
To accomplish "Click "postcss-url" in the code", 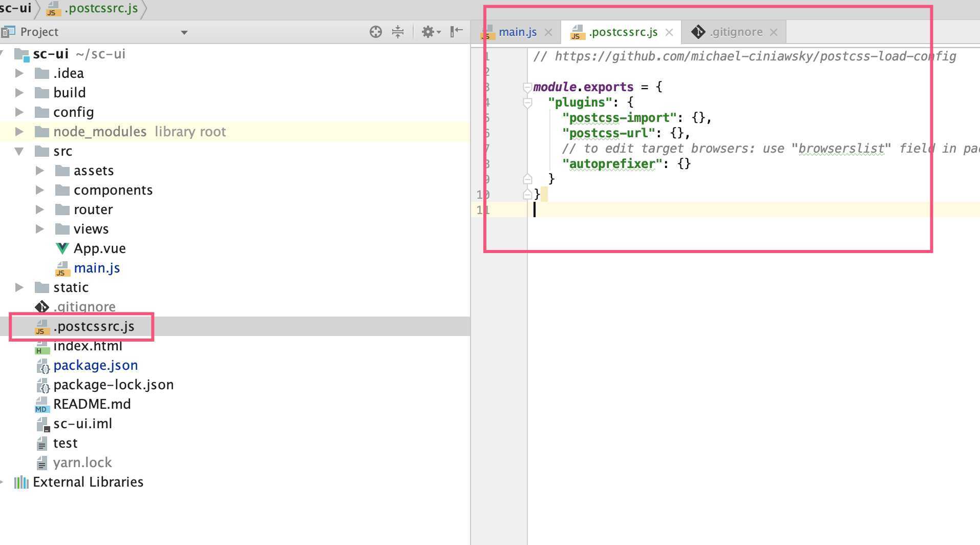I will (x=608, y=133).
